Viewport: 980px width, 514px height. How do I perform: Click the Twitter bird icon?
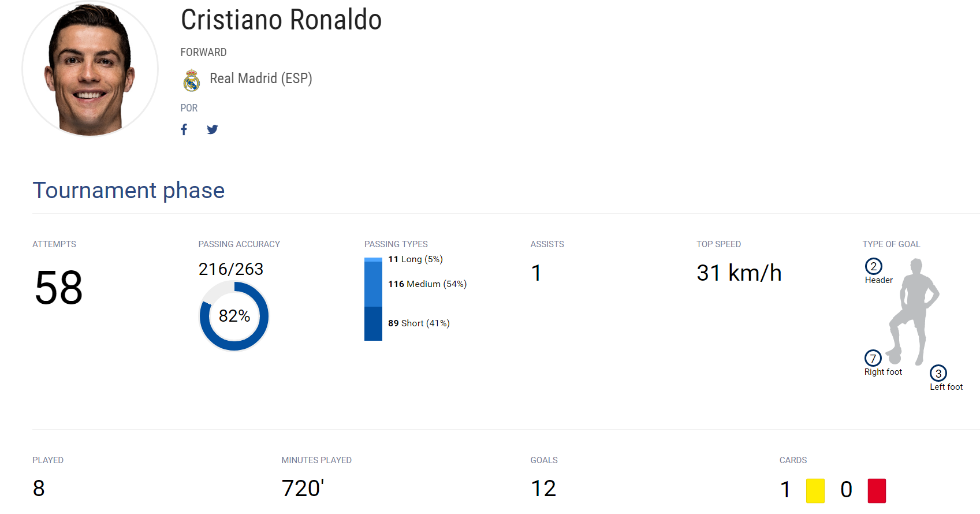click(213, 129)
